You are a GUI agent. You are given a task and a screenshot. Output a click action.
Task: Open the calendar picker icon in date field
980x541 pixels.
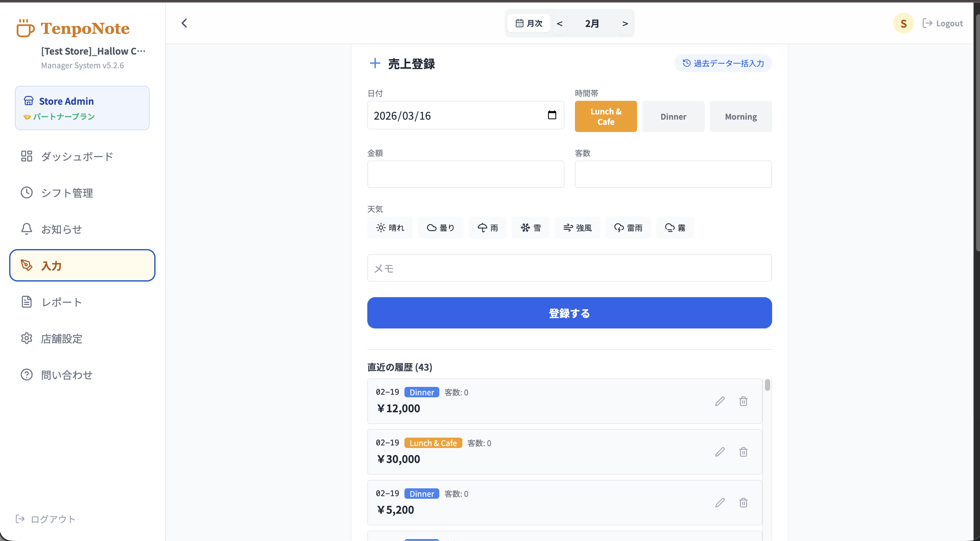click(552, 115)
